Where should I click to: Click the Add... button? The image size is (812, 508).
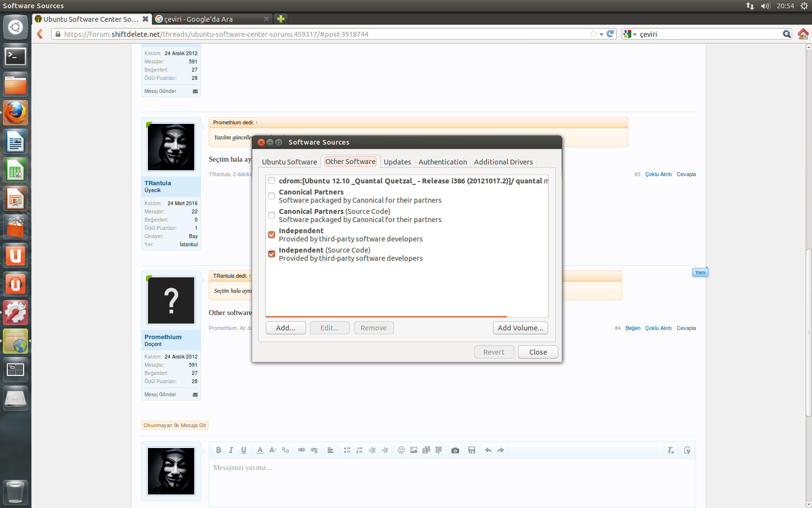tap(286, 328)
